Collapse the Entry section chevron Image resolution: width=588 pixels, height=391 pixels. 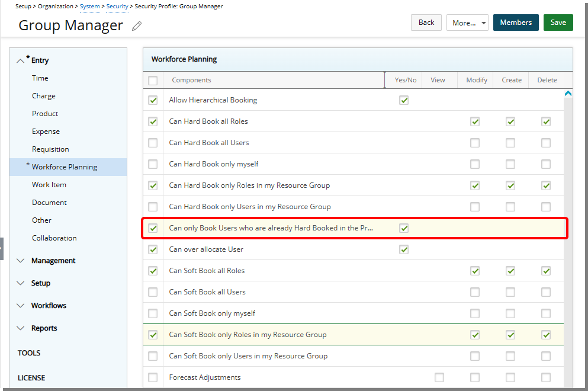[20, 59]
